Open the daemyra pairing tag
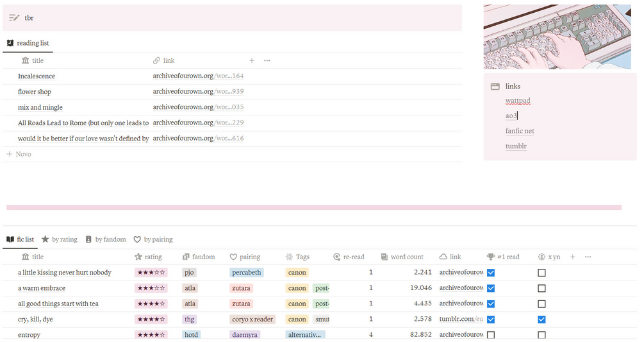Image resolution: width=644 pixels, height=342 pixels. coord(245,335)
